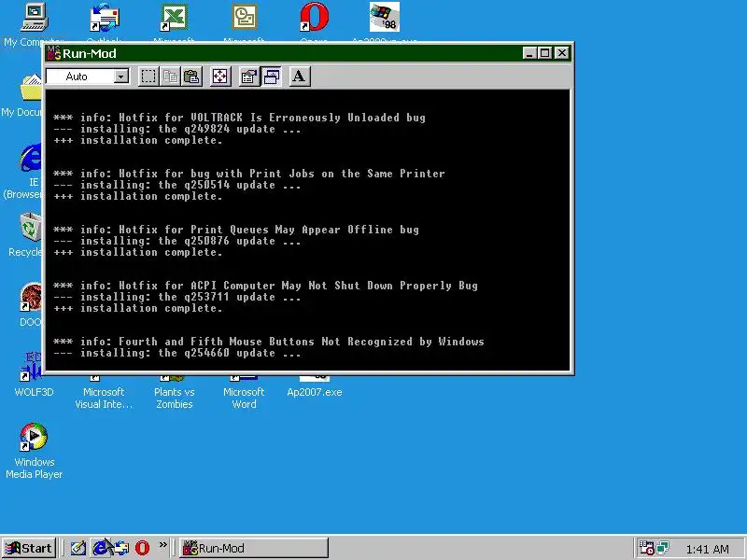This screenshot has width=747, height=560.
Task: Select the Outlook Express desktop shortcut icon
Action: coord(104,17)
